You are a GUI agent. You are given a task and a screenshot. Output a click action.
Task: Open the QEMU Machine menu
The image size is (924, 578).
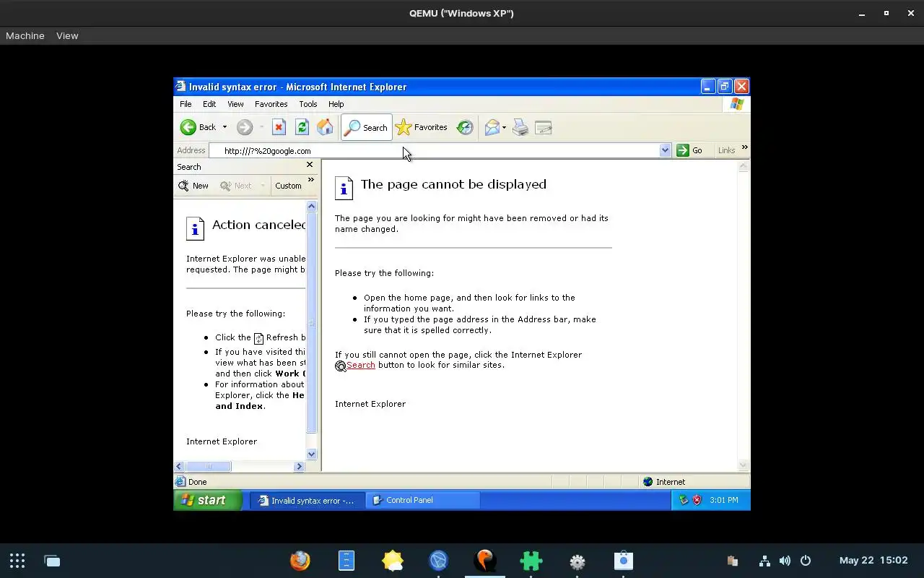coord(25,35)
